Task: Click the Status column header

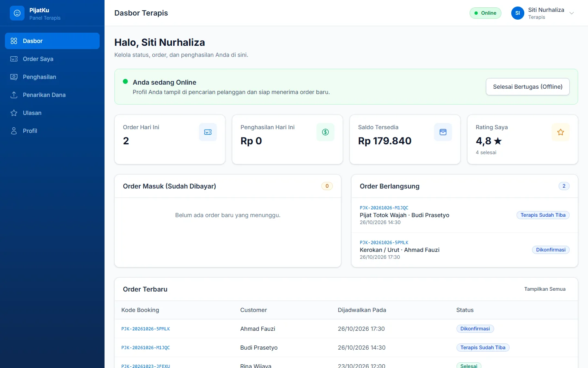Action: click(465, 310)
